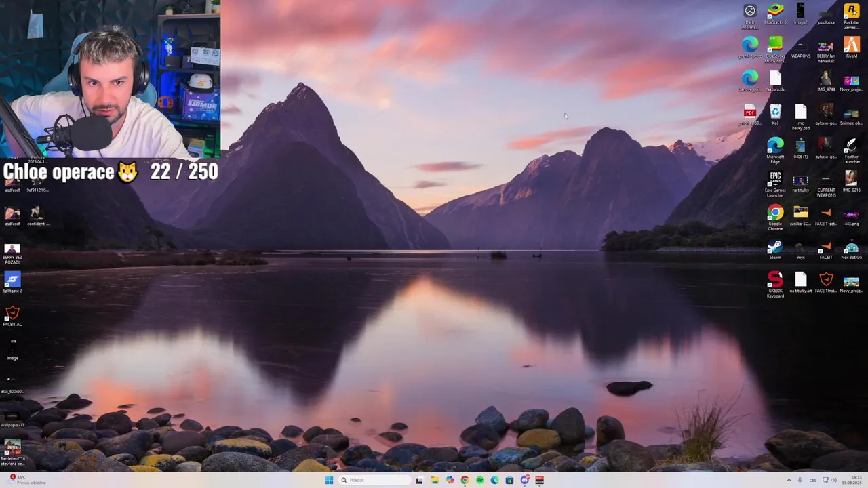Open the Rockstar Games Launcher shortcut
Image resolution: width=868 pixels, height=488 pixels.
click(851, 16)
